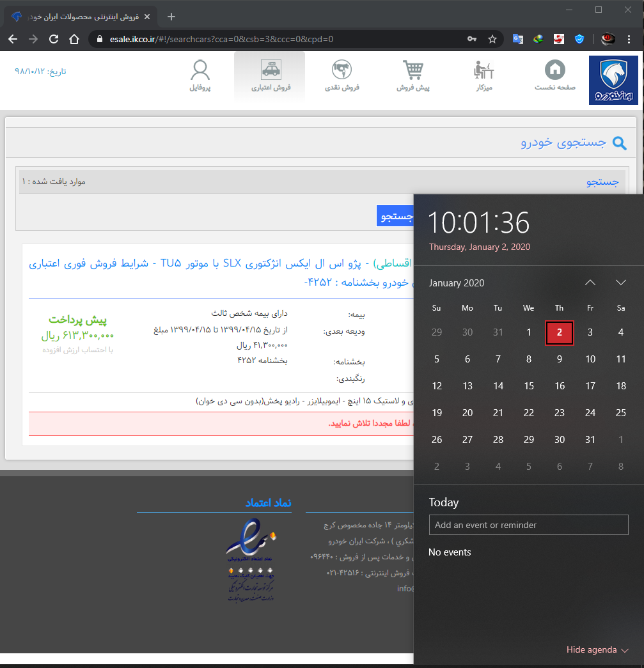
Task: Click the browser forward arrow
Action: (x=33, y=39)
